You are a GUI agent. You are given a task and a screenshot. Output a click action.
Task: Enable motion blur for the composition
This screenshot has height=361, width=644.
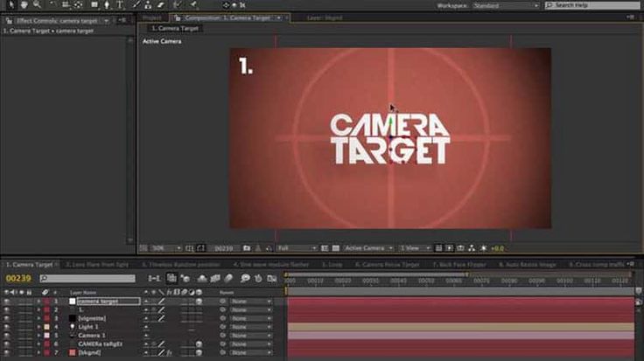[228, 279]
